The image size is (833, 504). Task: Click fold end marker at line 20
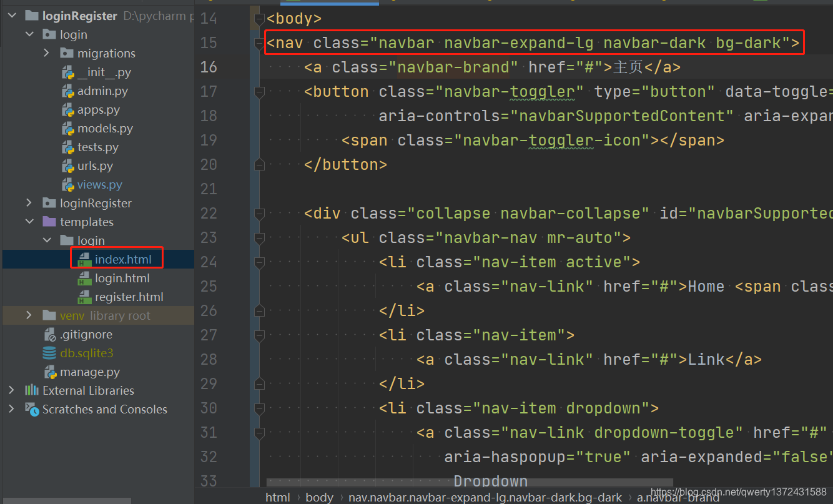tap(259, 165)
